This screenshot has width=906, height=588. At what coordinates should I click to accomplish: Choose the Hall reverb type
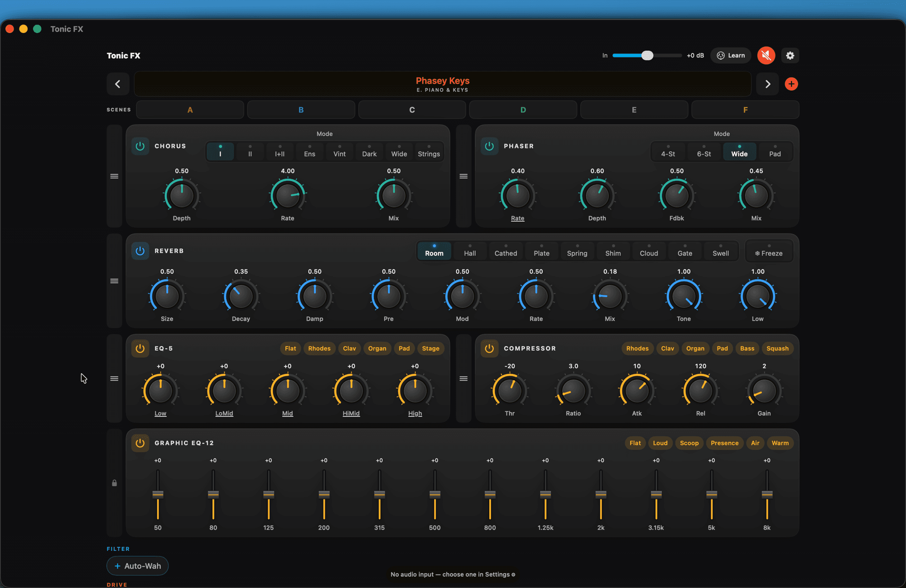coord(470,251)
